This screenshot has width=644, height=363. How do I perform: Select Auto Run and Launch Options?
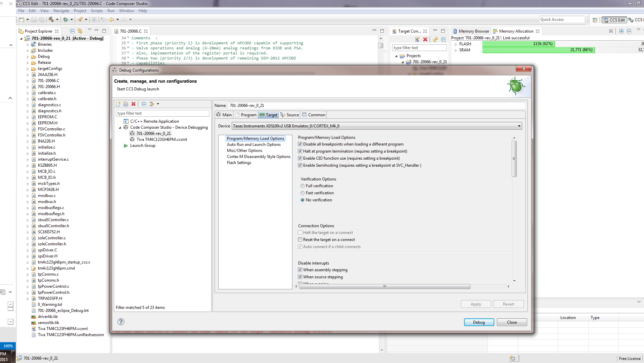pos(254,145)
